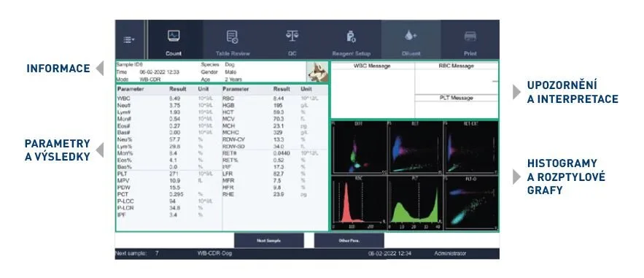Click the dog species picture
644x278 pixels.
pyautogui.click(x=317, y=72)
